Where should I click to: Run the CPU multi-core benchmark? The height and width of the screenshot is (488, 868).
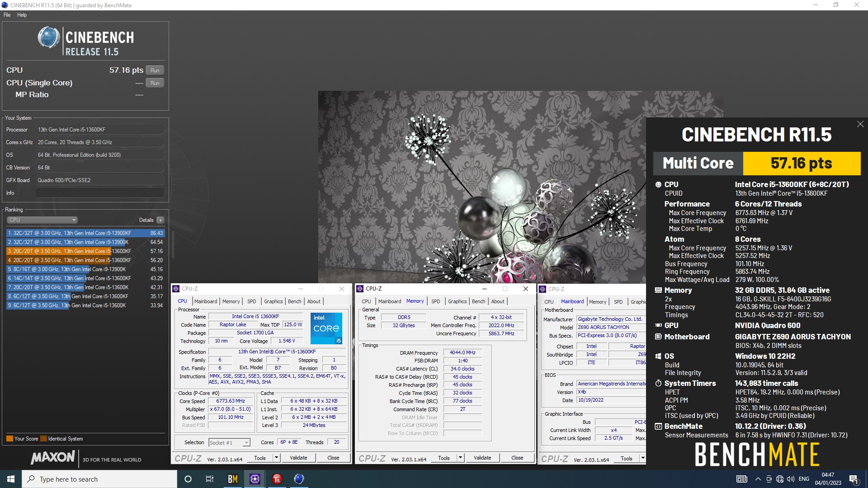point(155,70)
